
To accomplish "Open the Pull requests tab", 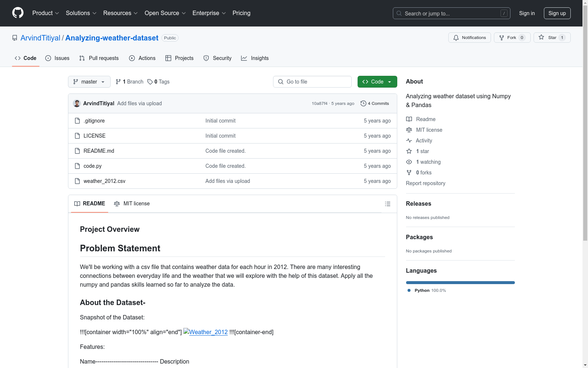I will click(99, 58).
